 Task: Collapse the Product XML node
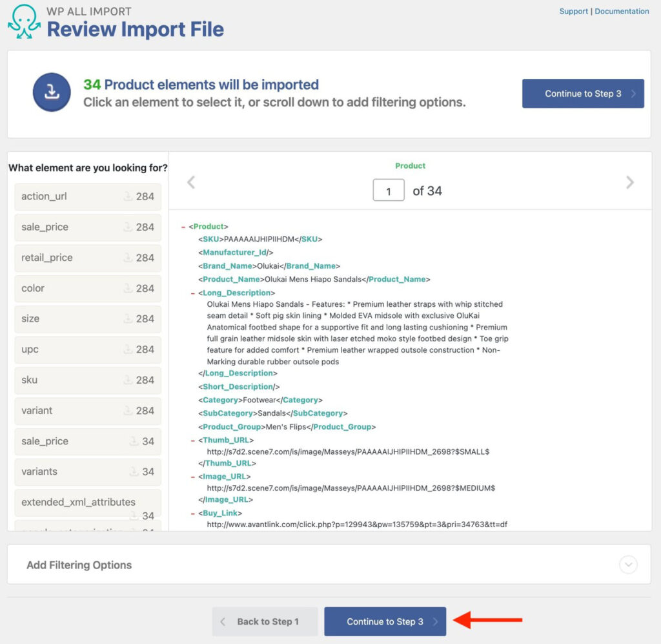[x=183, y=227]
